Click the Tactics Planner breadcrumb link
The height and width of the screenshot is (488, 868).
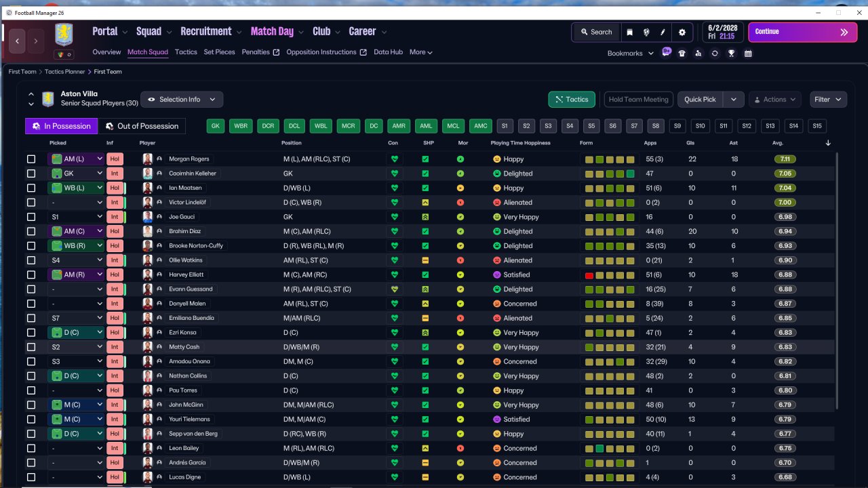pos(65,71)
